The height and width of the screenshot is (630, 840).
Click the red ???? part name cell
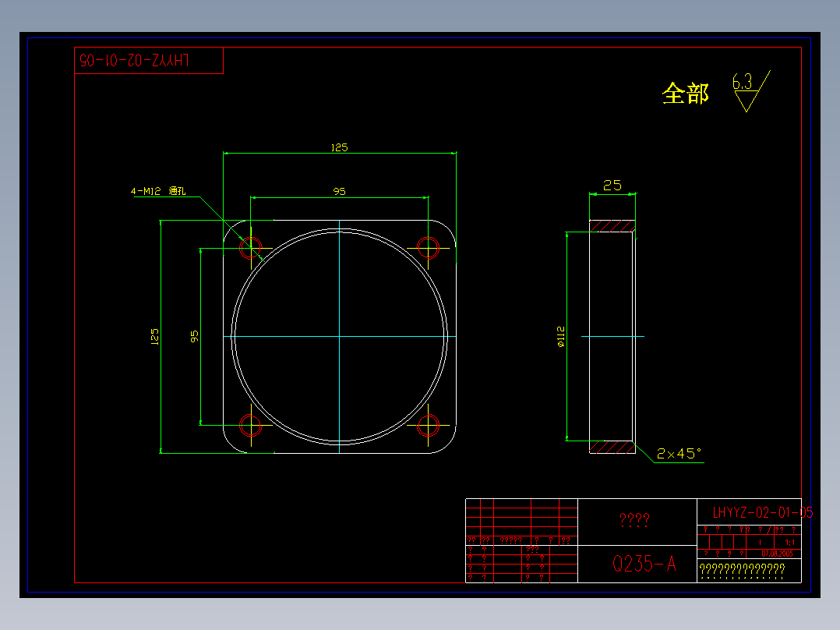pos(637,522)
